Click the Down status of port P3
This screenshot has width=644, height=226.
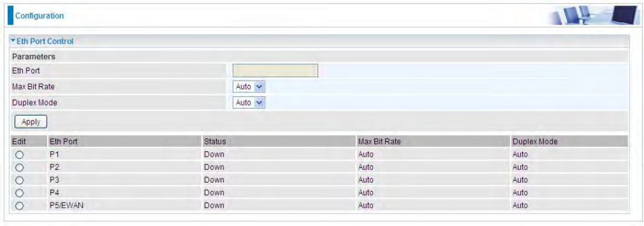(x=214, y=180)
